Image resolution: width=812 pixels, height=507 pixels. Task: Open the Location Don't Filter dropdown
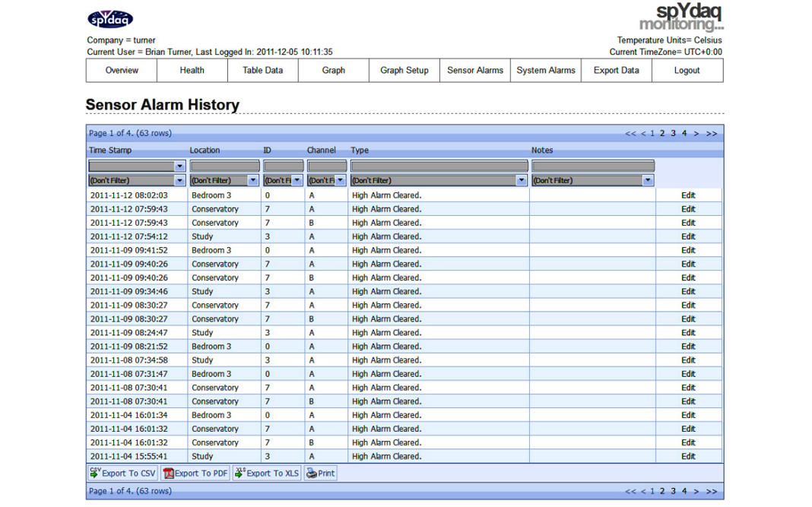pyautogui.click(x=253, y=181)
